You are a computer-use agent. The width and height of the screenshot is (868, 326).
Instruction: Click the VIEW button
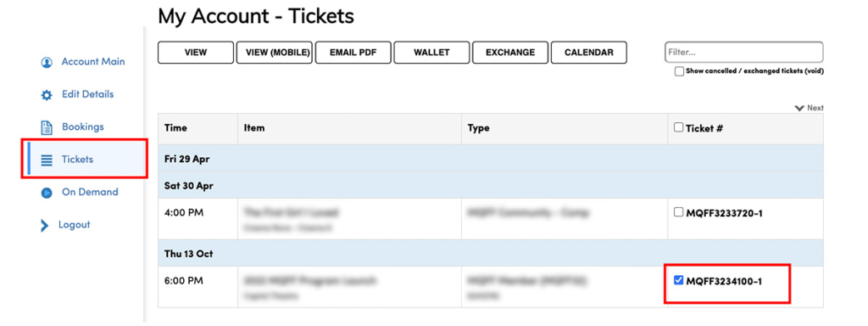click(196, 53)
